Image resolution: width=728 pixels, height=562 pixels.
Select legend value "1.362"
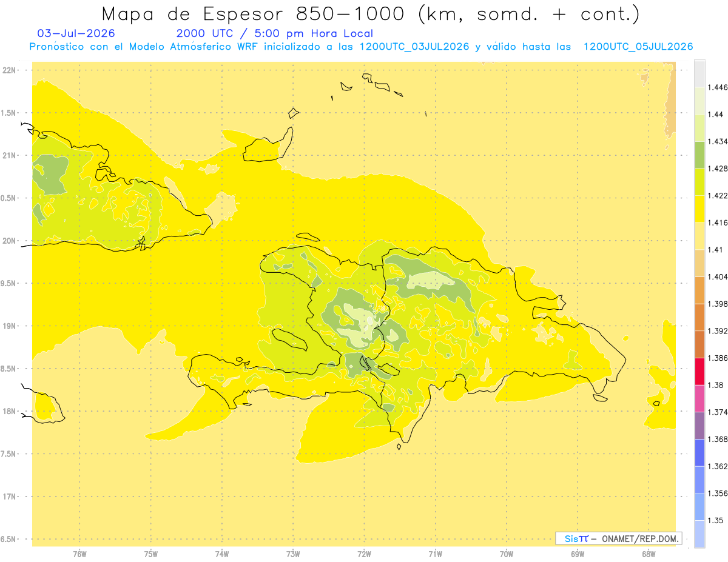pyautogui.click(x=718, y=466)
